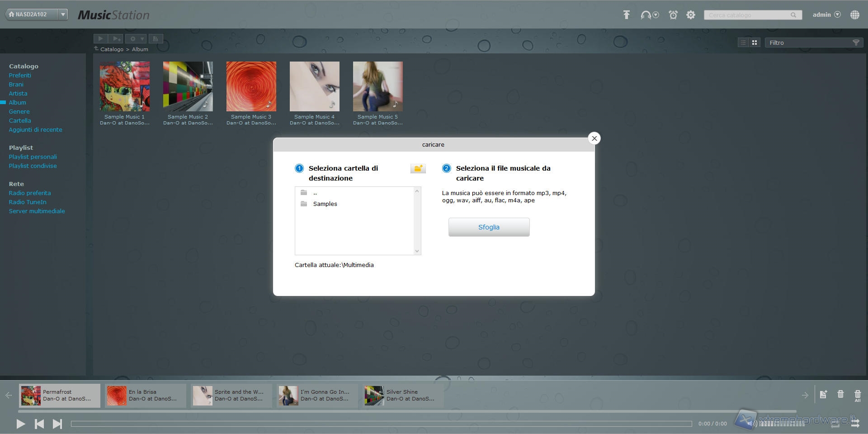Image resolution: width=868 pixels, height=434 pixels.
Task: Select Radio TuneIn in sidebar
Action: [x=28, y=202]
